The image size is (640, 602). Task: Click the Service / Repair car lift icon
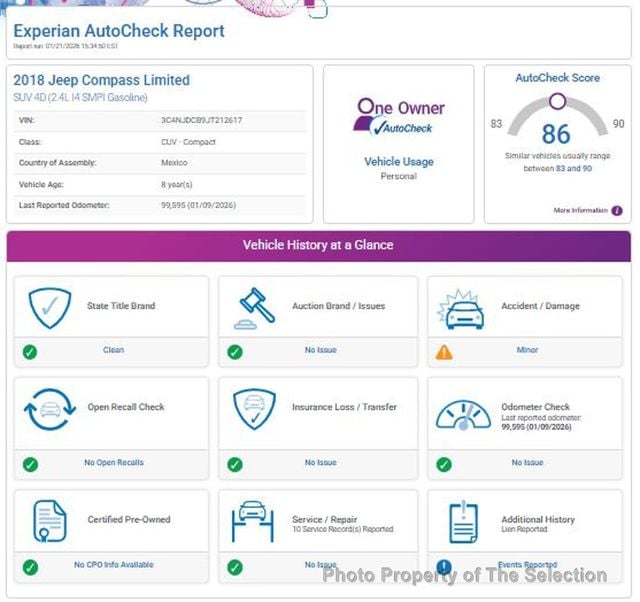(254, 521)
